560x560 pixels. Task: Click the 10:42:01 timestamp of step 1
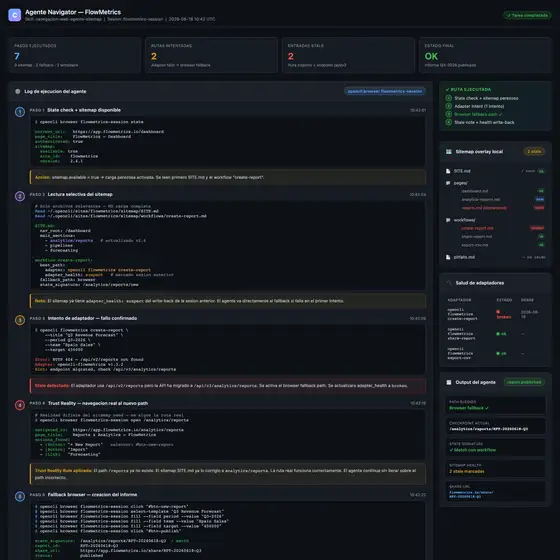point(418,110)
